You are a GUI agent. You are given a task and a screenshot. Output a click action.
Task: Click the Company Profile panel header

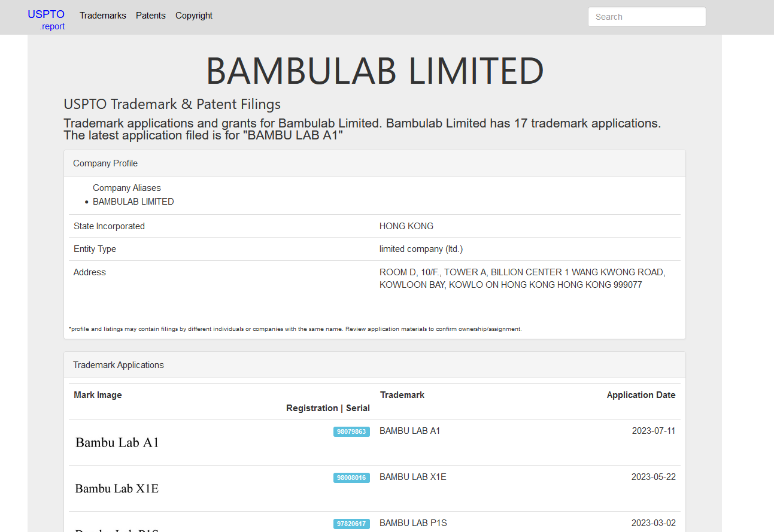point(375,163)
